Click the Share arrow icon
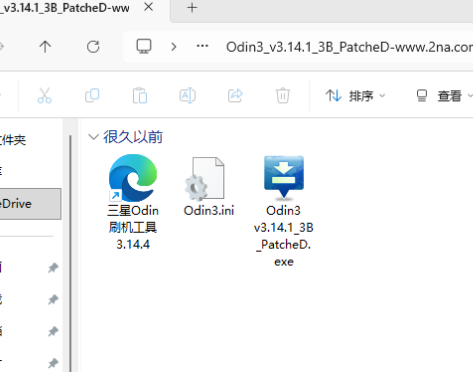The width and height of the screenshot is (473, 372). (x=235, y=96)
